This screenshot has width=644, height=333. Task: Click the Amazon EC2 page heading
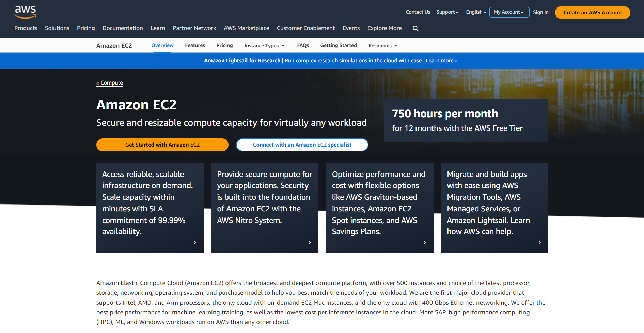click(x=137, y=105)
